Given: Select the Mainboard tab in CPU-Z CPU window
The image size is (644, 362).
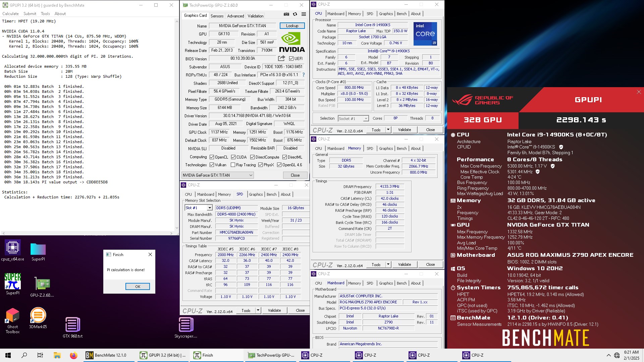Looking at the screenshot, I should (x=336, y=14).
